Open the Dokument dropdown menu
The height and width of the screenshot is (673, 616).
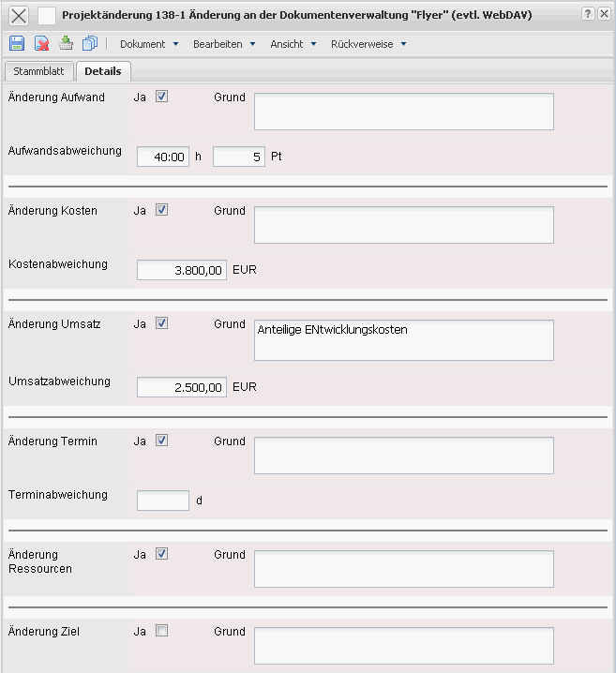148,44
